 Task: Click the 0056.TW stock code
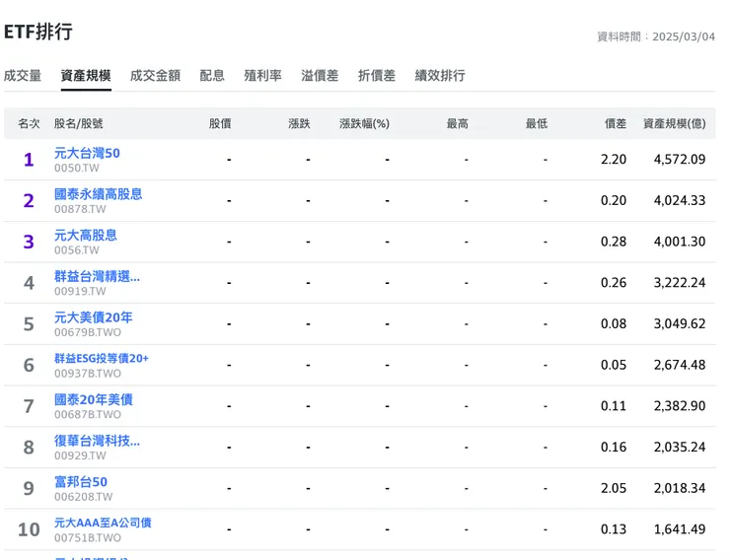[x=77, y=250]
